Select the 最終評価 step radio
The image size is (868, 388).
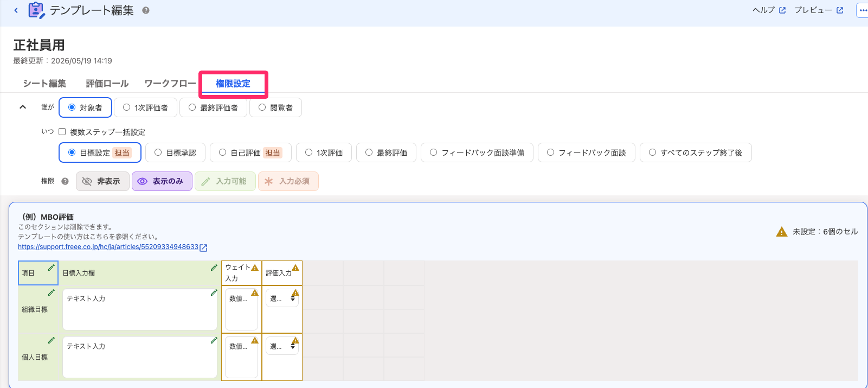tap(386, 152)
